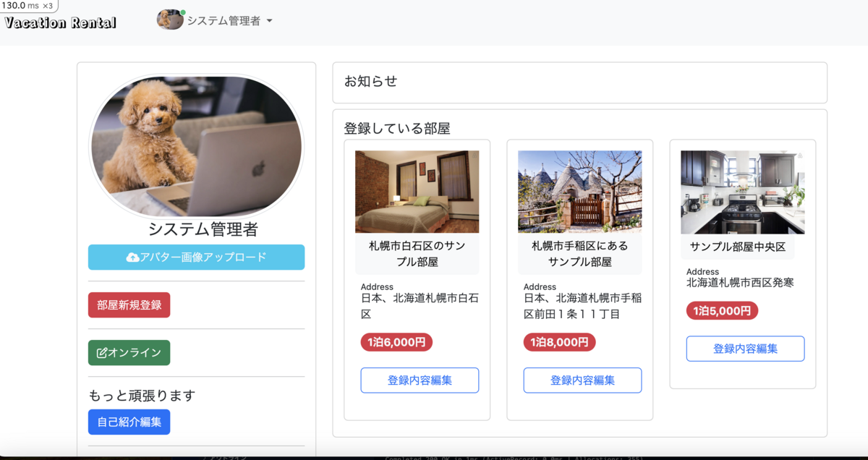
Task: Edit listing priced at 1泊6,000円
Action: coord(420,380)
